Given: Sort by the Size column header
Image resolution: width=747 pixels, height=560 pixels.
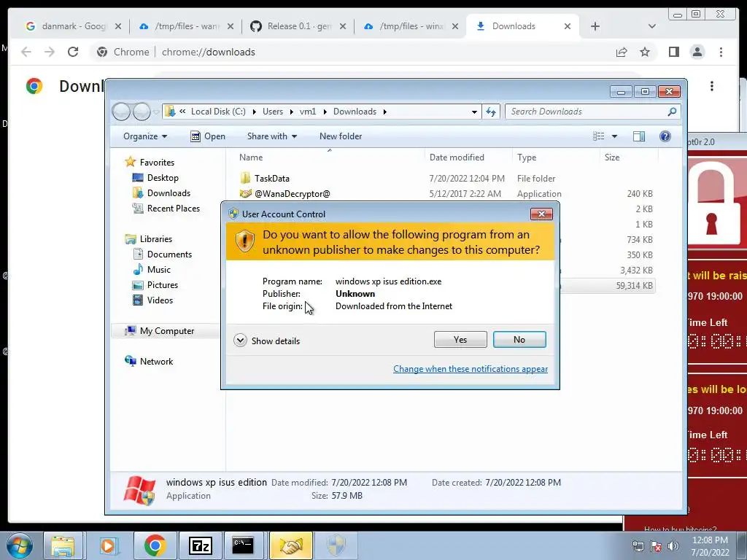Looking at the screenshot, I should 612,157.
